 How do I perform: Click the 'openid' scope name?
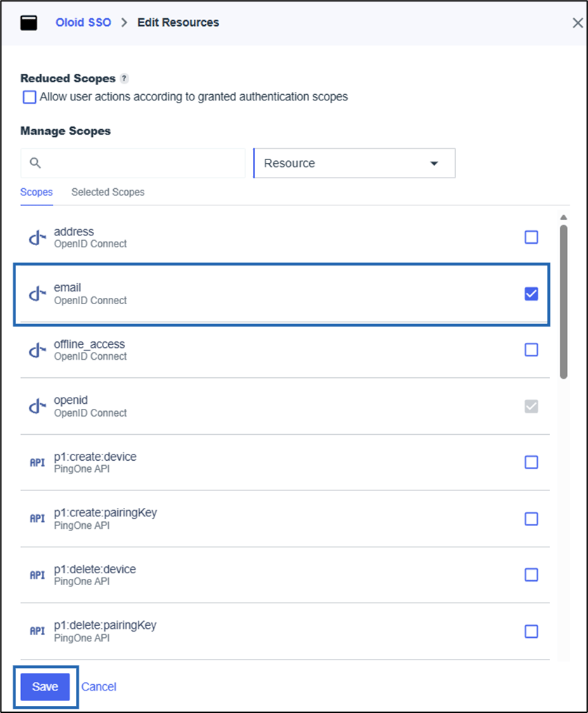[x=70, y=400]
